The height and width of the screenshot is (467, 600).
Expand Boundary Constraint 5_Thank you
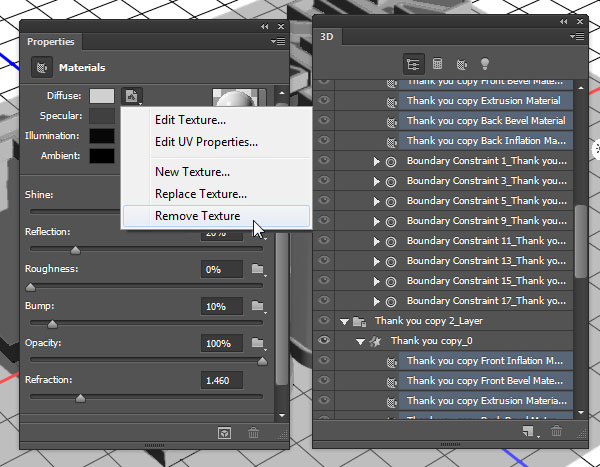tap(377, 201)
